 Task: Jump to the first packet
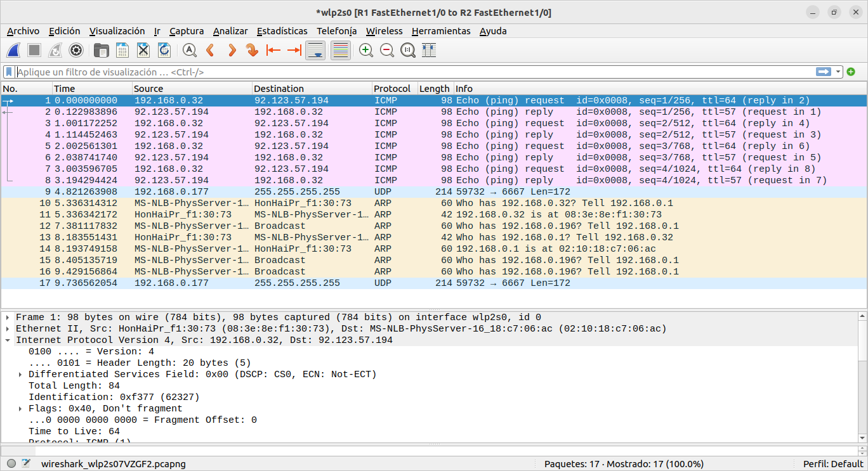[273, 50]
